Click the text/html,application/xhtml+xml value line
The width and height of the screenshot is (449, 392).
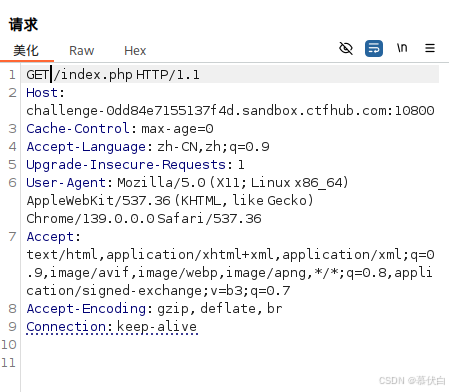230,255
